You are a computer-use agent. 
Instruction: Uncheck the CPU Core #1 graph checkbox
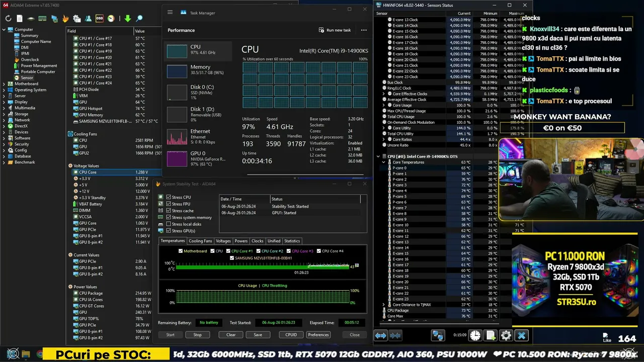point(228,251)
